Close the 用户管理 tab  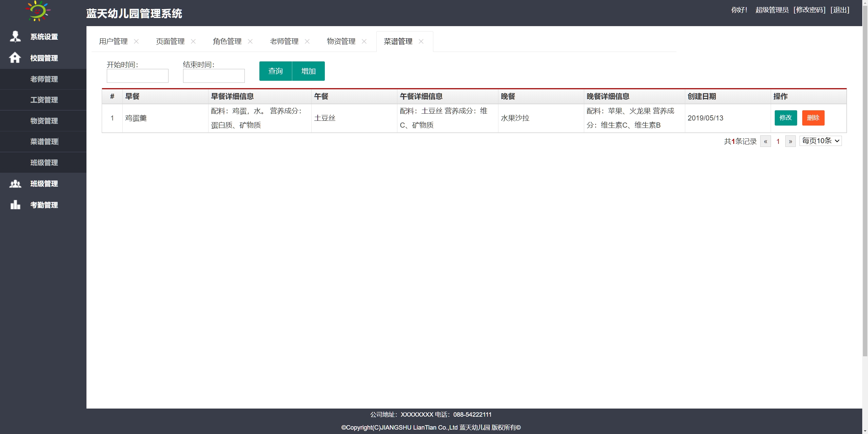136,41
